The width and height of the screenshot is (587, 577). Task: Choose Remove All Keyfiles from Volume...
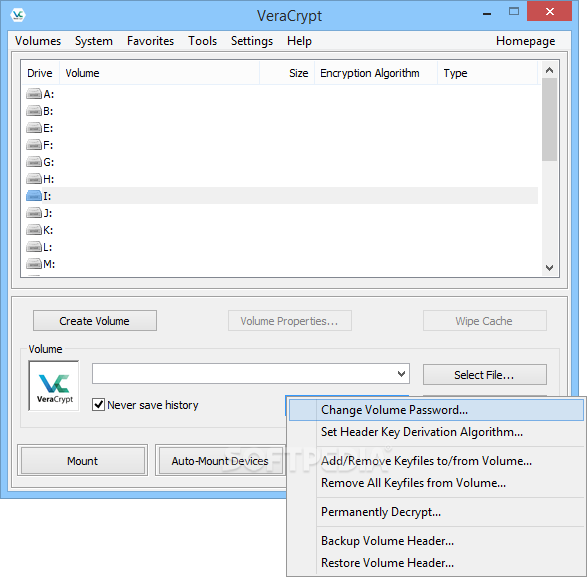pos(437,483)
